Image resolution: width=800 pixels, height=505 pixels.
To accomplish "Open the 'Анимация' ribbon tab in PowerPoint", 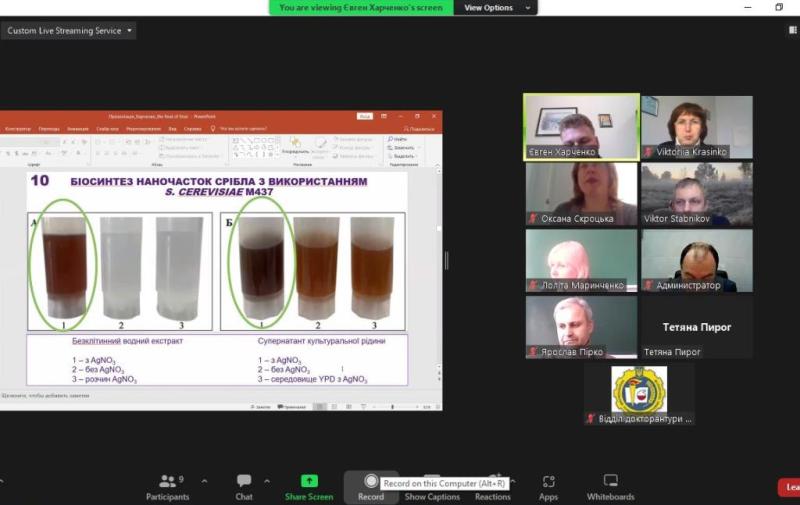I will [x=78, y=129].
